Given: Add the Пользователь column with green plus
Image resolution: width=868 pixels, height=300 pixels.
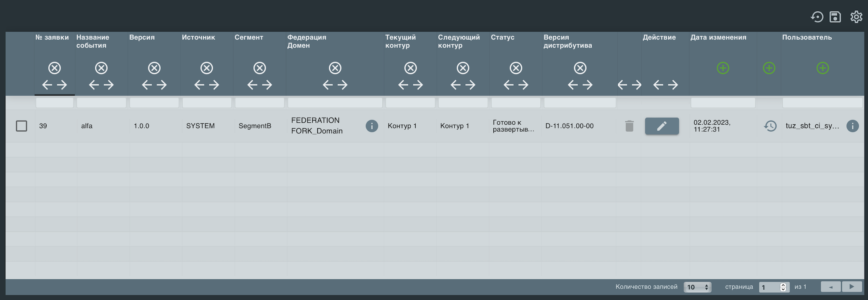Looking at the screenshot, I should point(822,68).
